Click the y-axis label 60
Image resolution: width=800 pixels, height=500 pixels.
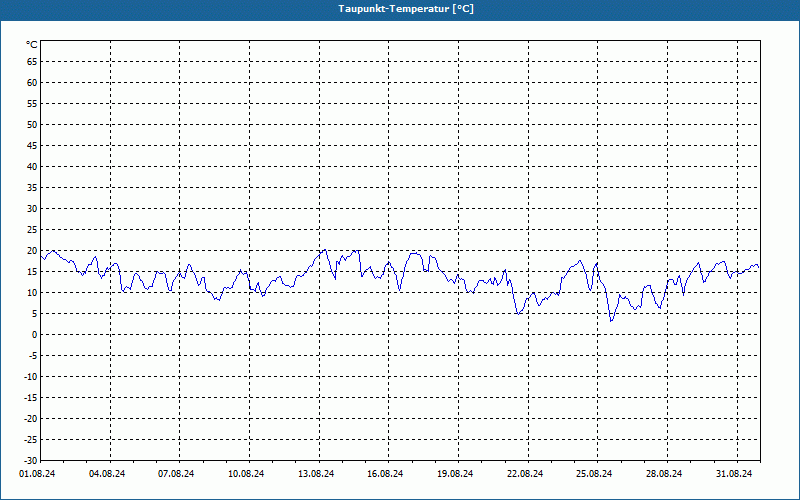32,83
